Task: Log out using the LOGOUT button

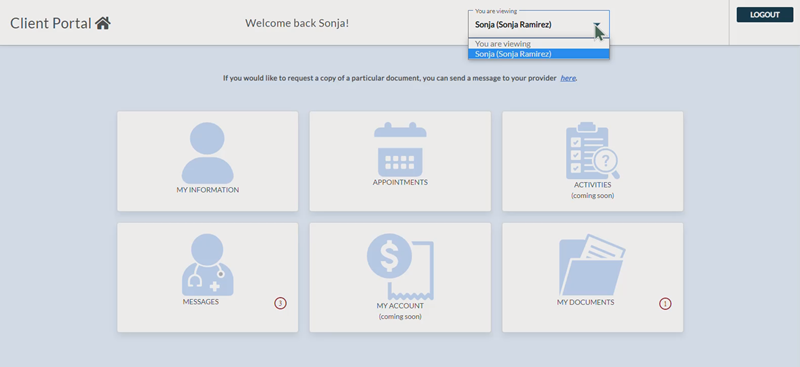Action: point(765,15)
